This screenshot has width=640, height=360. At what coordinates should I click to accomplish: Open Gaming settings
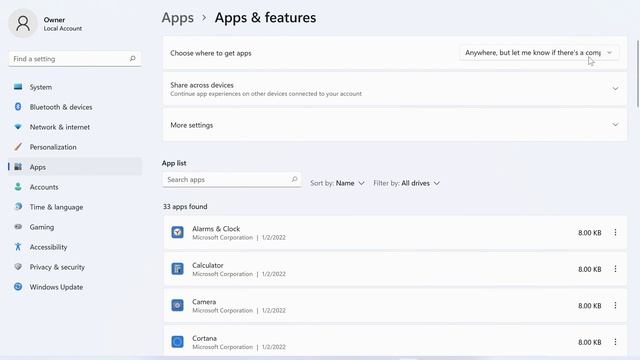click(75, 227)
